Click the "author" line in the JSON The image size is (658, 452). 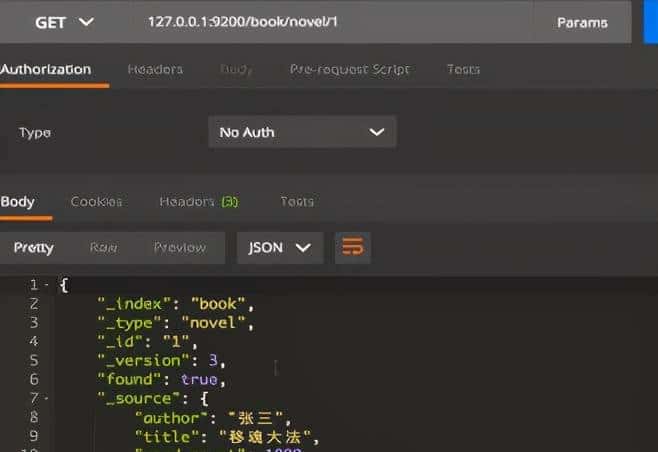[213, 418]
